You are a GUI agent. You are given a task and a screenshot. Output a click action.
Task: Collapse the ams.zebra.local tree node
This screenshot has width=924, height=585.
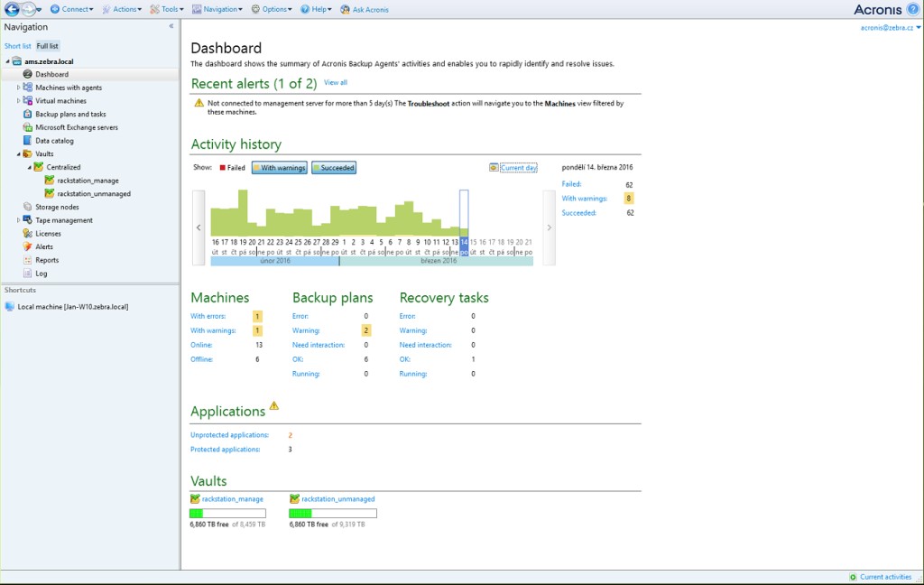click(x=7, y=61)
